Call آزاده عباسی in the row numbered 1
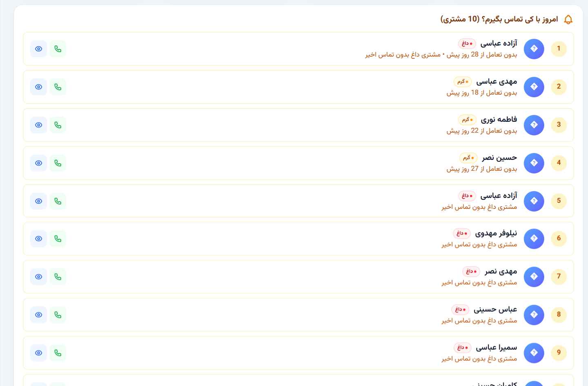 tap(58, 49)
